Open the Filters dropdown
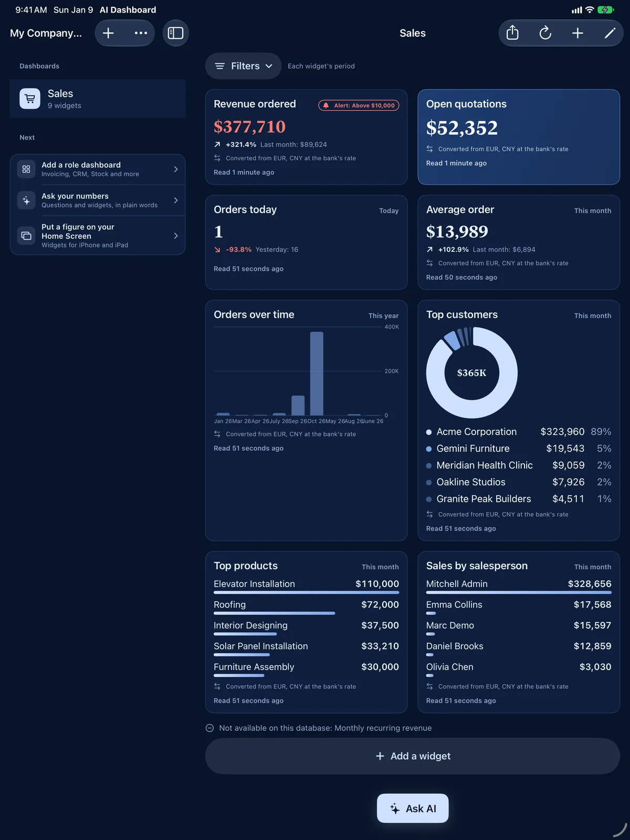 click(244, 66)
